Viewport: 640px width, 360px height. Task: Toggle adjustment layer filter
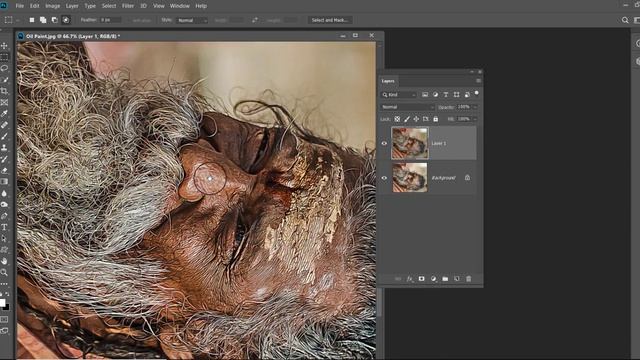[x=436, y=95]
